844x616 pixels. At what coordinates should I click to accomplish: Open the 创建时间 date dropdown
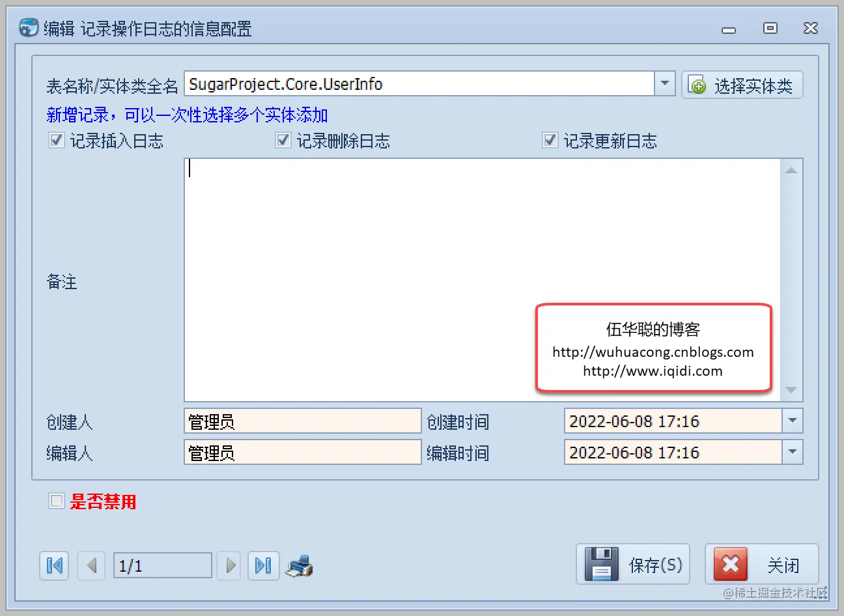click(x=792, y=421)
